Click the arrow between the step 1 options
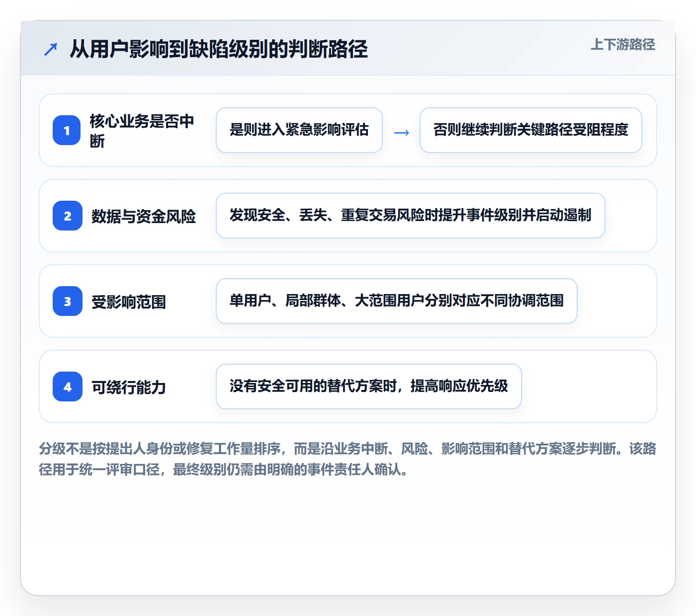The height and width of the screenshot is (616, 696). point(401,133)
